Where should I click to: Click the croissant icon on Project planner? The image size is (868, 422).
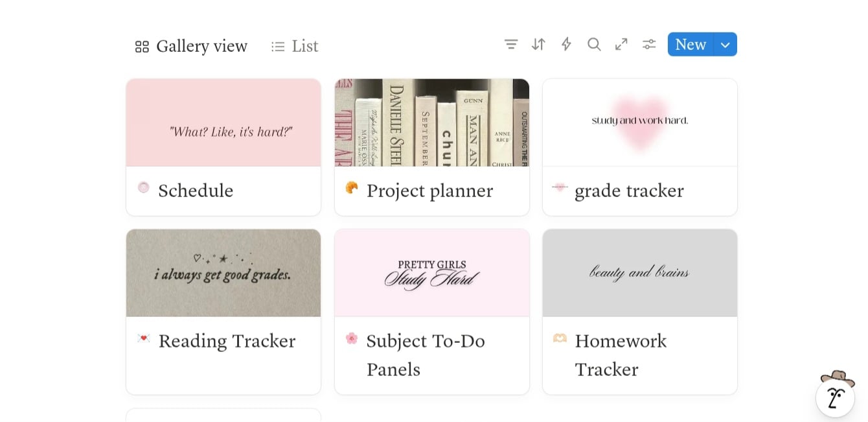[352, 188]
